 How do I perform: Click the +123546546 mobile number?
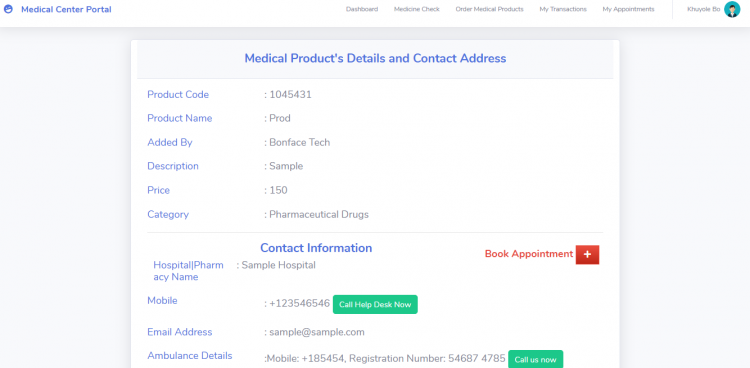click(x=299, y=304)
